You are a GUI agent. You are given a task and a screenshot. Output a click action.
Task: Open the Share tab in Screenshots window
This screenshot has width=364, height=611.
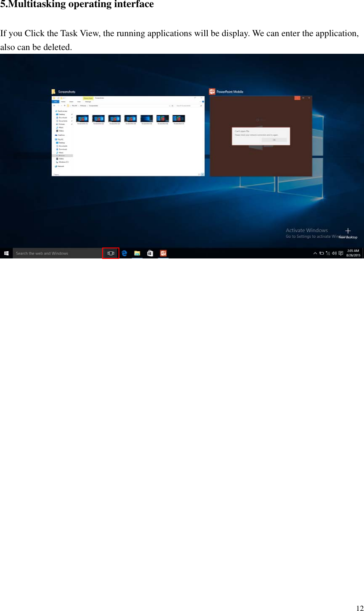(71, 102)
